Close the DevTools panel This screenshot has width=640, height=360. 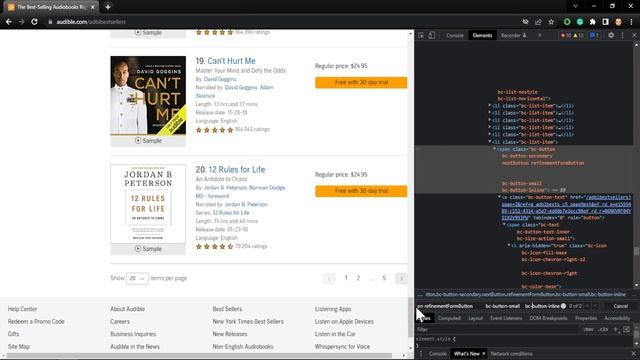634,36
